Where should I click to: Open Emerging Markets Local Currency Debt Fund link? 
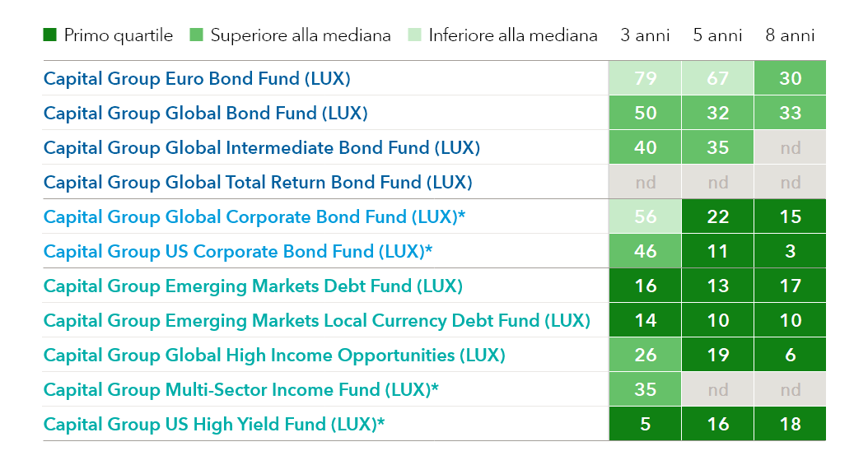tap(316, 321)
